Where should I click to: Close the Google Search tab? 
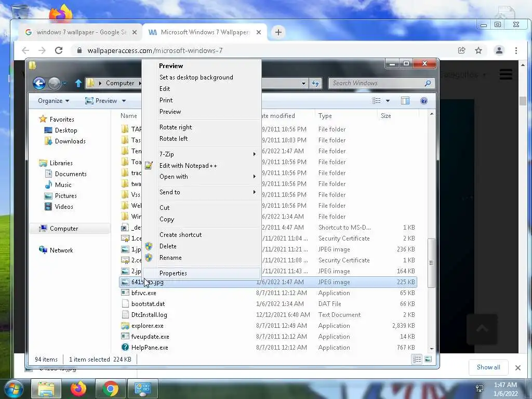135,32
